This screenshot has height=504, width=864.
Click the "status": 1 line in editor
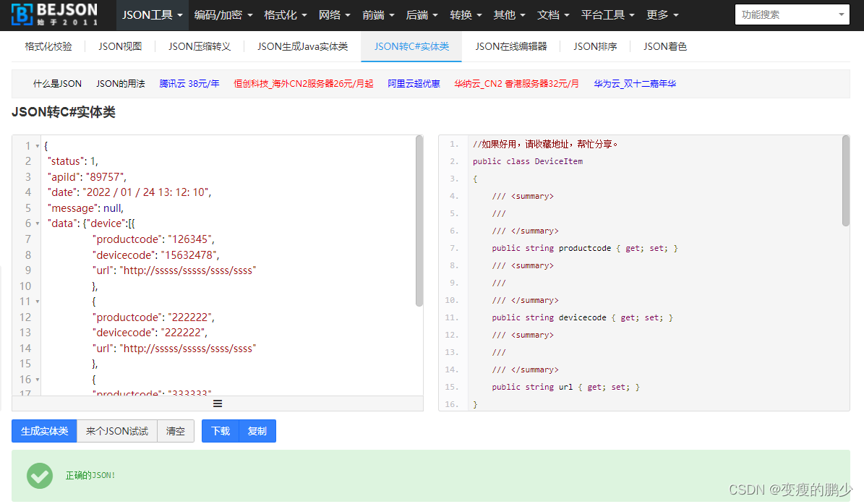[73, 161]
